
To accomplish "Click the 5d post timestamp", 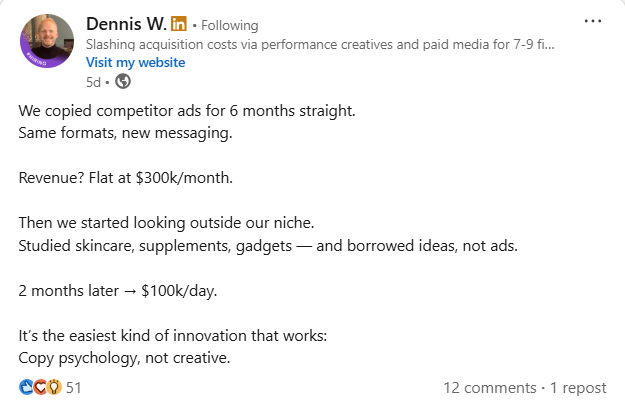I will click(x=93, y=82).
